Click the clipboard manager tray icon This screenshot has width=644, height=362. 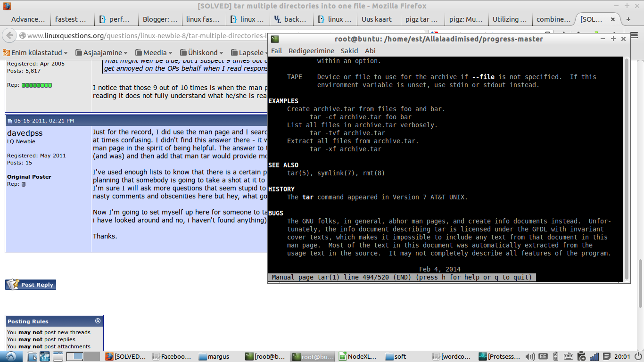[x=581, y=356]
